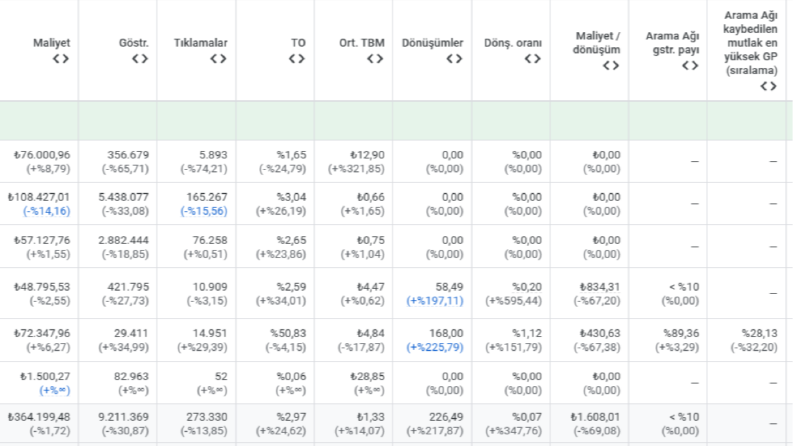Select the %1,12 conversion rate cell
This screenshot has width=793, height=446.
[526, 333]
